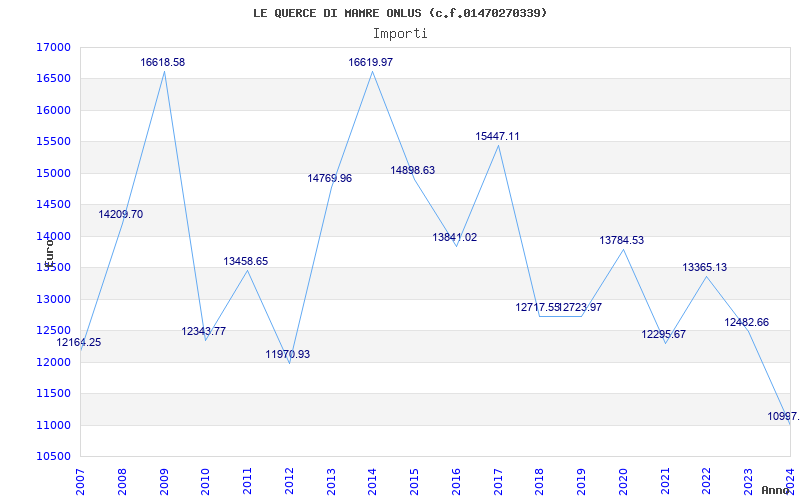Click the Importi subtitle
Viewport: 800px width, 500px height.
400,34
